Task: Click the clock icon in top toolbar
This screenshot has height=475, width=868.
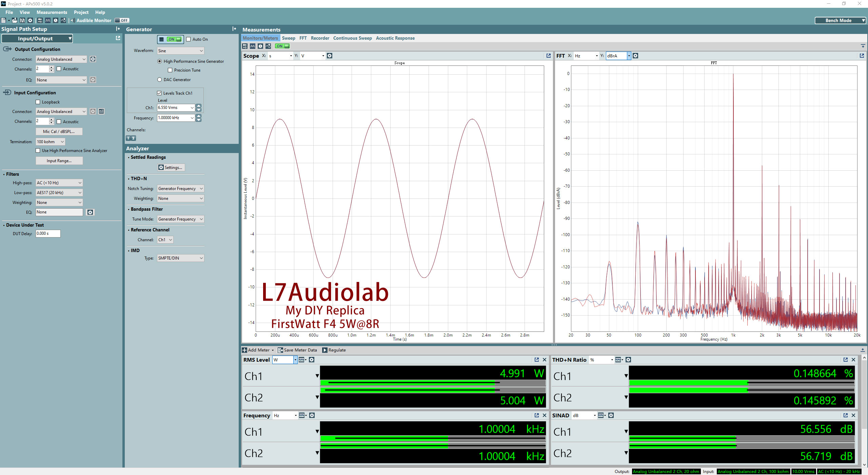Action: [x=56, y=20]
